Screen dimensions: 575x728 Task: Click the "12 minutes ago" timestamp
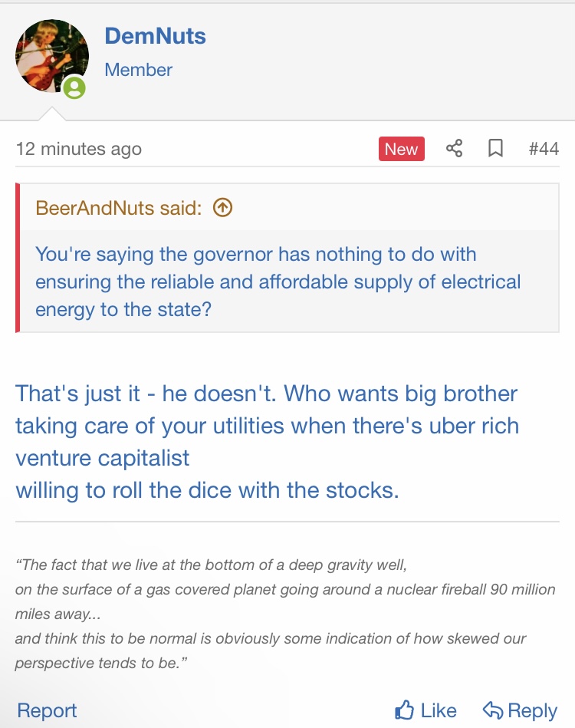78,149
